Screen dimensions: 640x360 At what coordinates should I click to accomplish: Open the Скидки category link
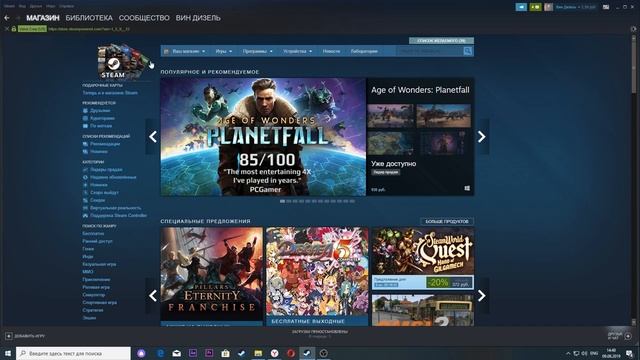pyautogui.click(x=98, y=200)
